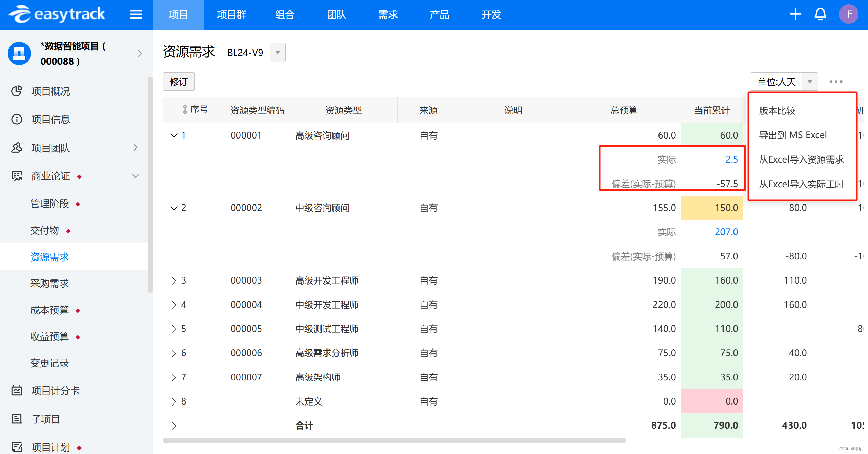The image size is (868, 454).
Task: Expand the 合计 total row
Action: tap(174, 426)
